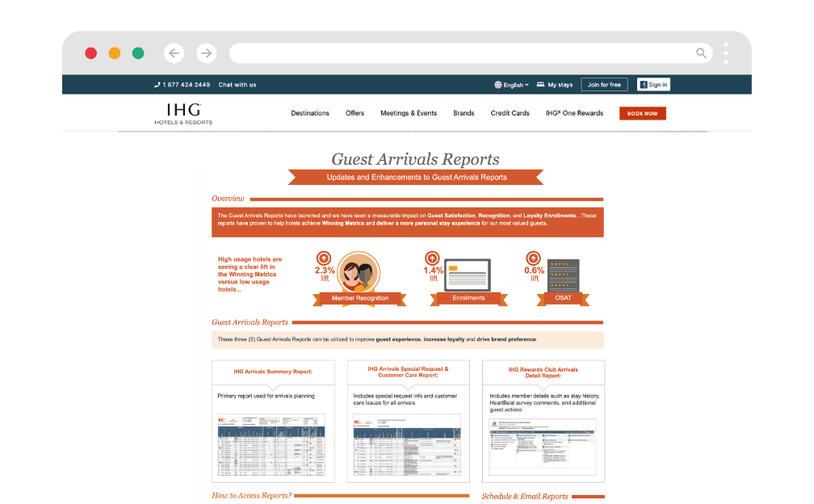
Task: Click the BOOK NOW button
Action: pyautogui.click(x=643, y=114)
